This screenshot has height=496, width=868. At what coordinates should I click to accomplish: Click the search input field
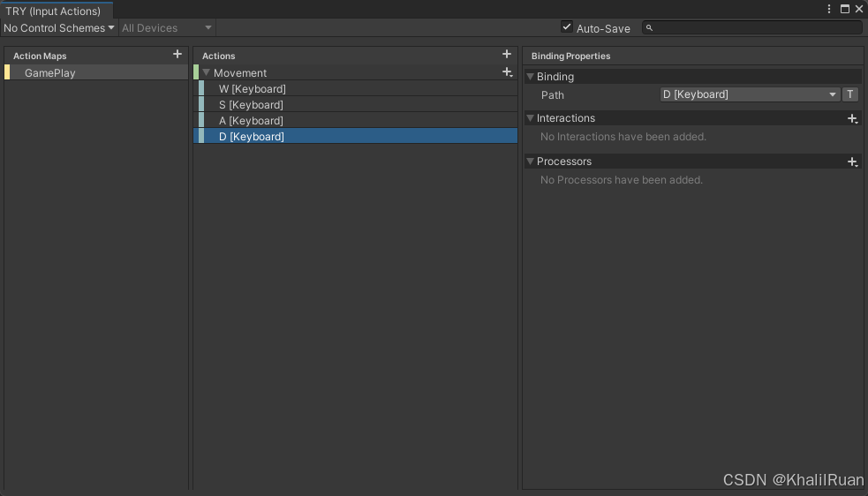pyautogui.click(x=752, y=27)
